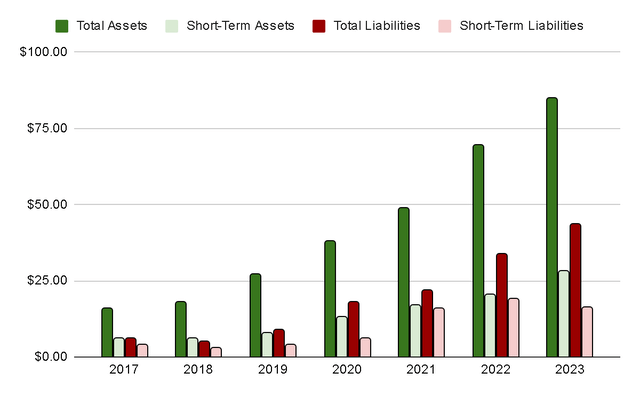Screen dimensions: 640x396
Task: Select the 2022 Total Liabilities bar
Action: [x=502, y=305]
